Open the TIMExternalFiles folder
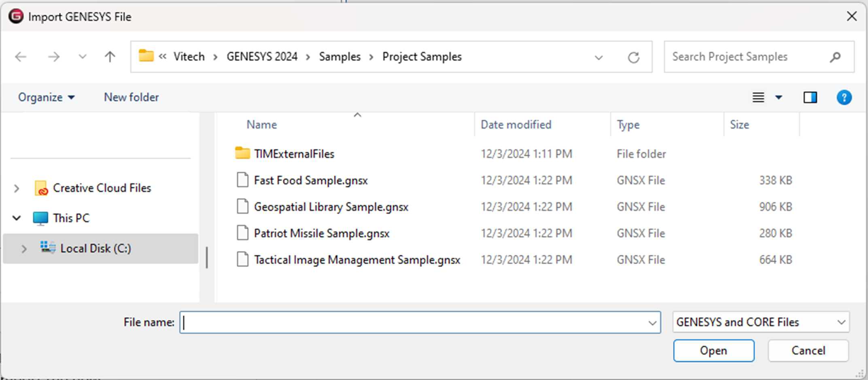 click(x=294, y=154)
